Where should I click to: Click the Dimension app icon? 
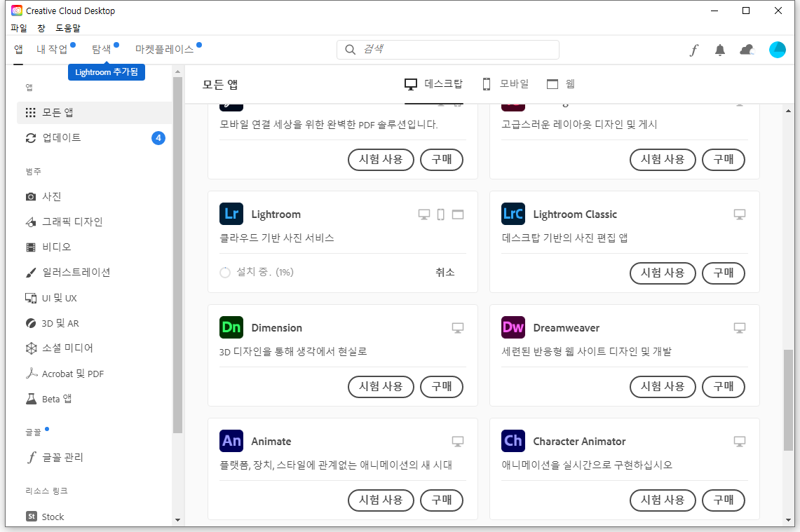pyautogui.click(x=231, y=327)
